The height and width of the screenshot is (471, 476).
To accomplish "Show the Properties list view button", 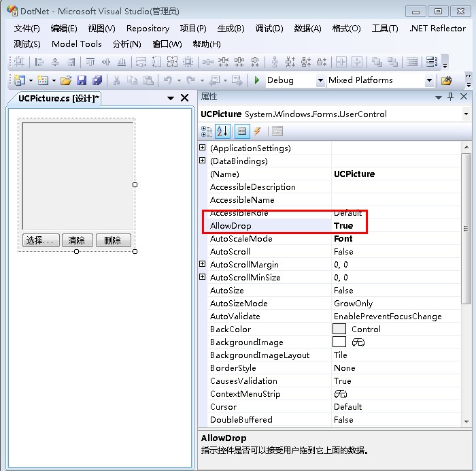I will pos(242,131).
